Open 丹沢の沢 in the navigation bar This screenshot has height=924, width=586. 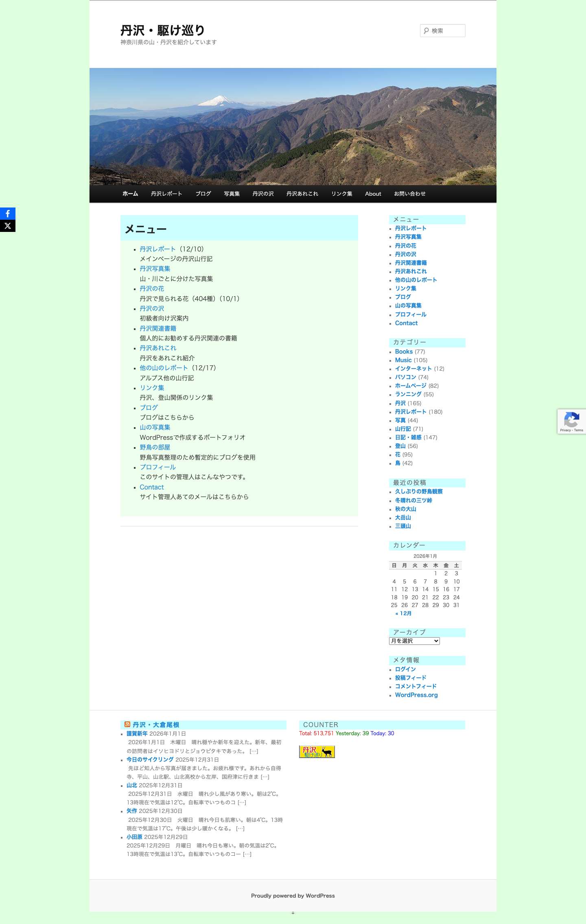pos(263,194)
